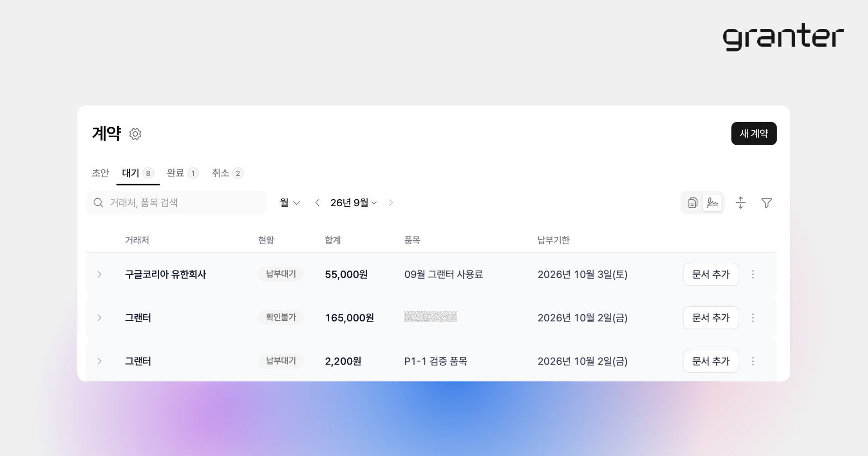The height and width of the screenshot is (456, 868).
Task: Click the 합계 column header
Action: click(333, 240)
